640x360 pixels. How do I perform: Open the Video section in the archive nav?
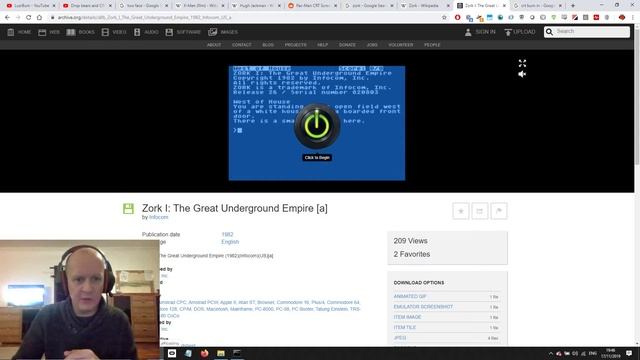click(x=114, y=32)
